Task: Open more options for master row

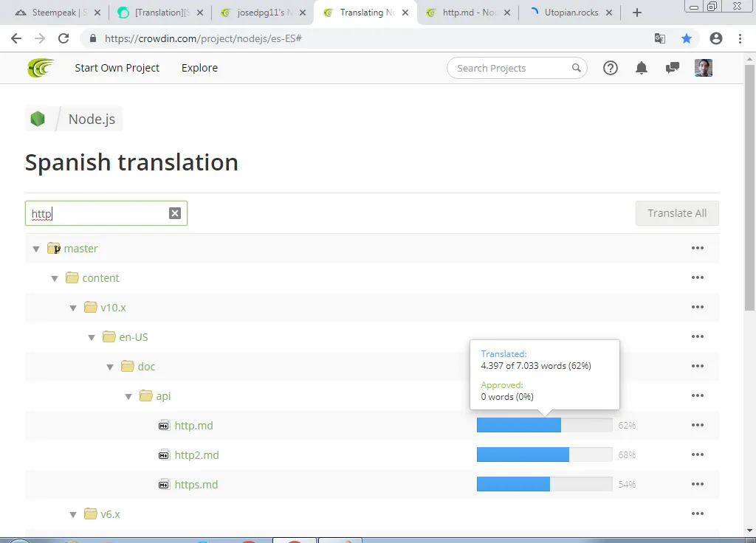Action: click(x=697, y=248)
